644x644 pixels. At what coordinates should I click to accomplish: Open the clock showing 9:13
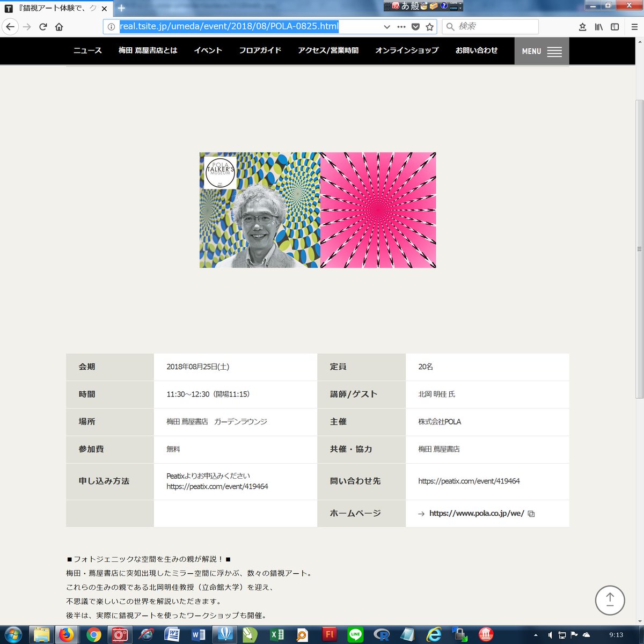click(x=616, y=635)
